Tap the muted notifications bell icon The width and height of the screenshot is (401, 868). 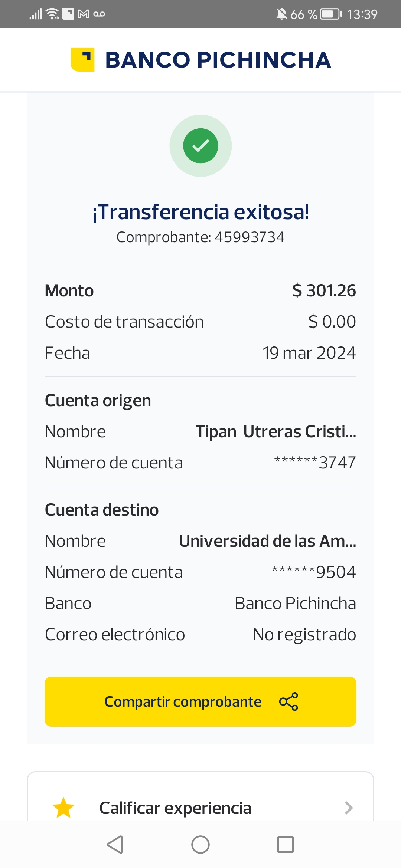click(x=281, y=14)
